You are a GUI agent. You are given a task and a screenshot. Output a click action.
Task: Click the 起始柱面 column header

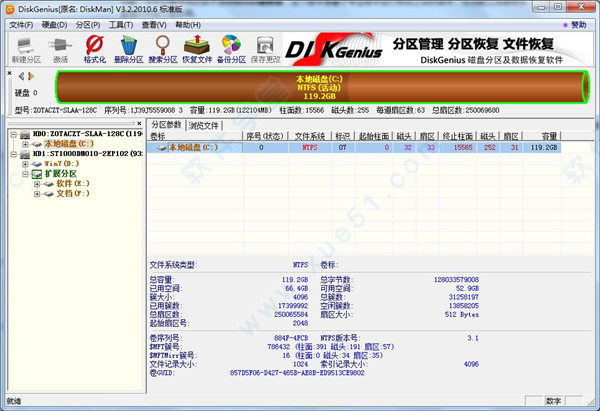[373, 136]
